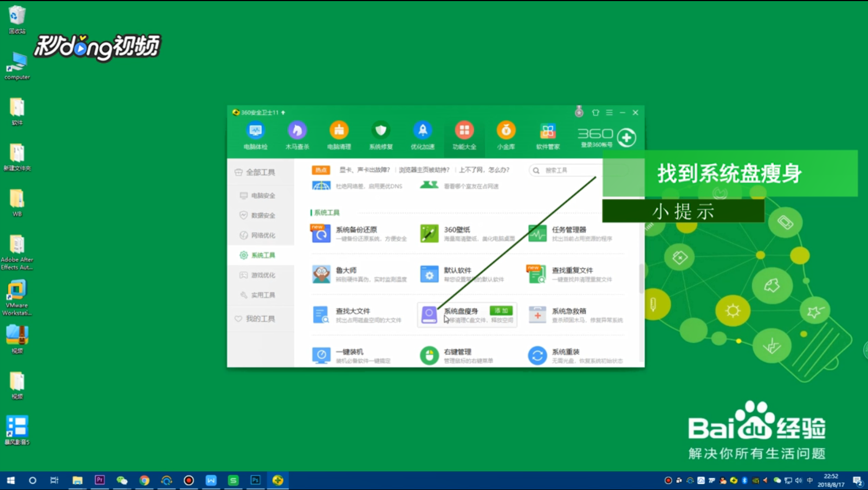Open 系统急救箱 tool
The image size is (868, 490).
coord(575,315)
